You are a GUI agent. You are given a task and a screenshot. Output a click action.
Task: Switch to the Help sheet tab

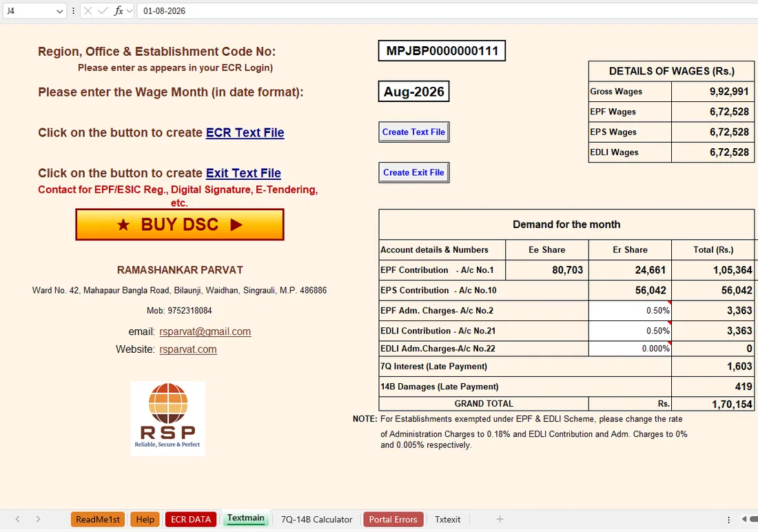pos(145,520)
